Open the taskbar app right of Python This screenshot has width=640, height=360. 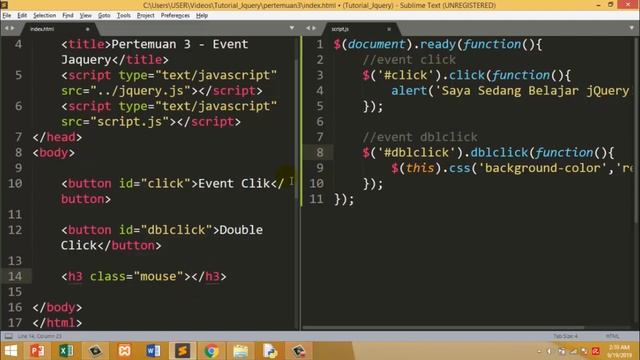298,351
